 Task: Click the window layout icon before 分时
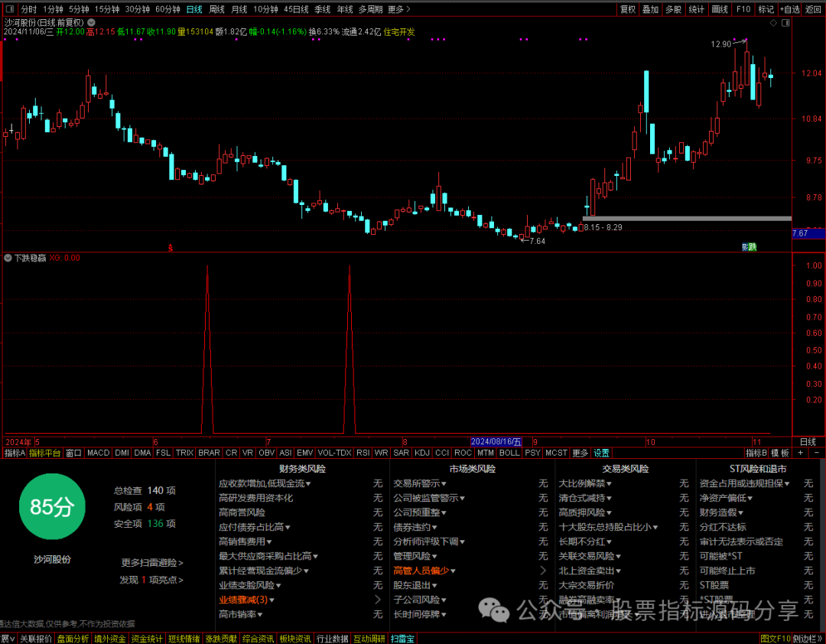(9, 9)
